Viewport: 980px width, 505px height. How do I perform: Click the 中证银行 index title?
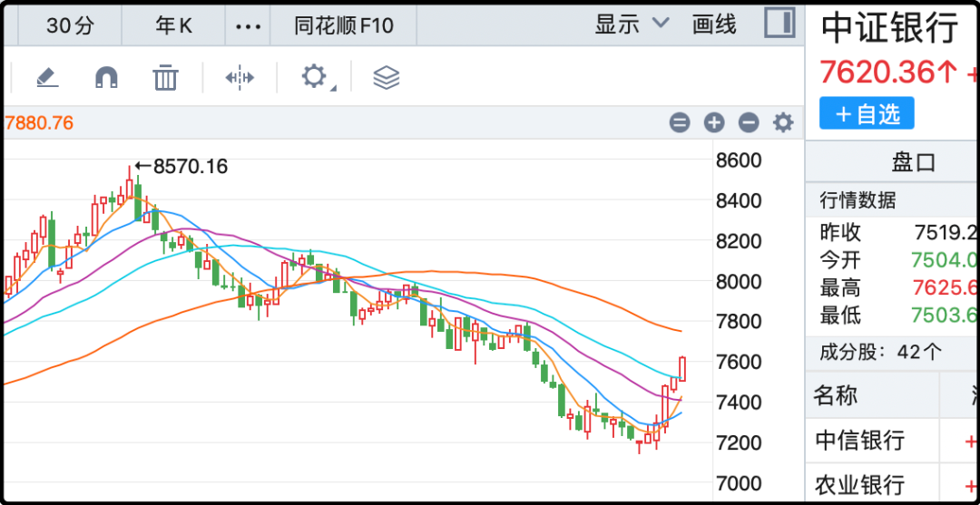click(889, 28)
